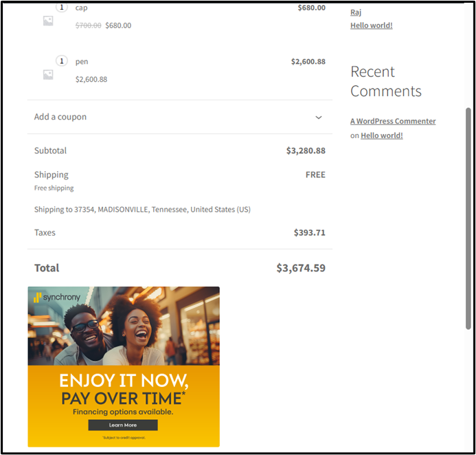Expand the Add a coupon chevron
Image resolution: width=476 pixels, height=455 pixels.
319,118
